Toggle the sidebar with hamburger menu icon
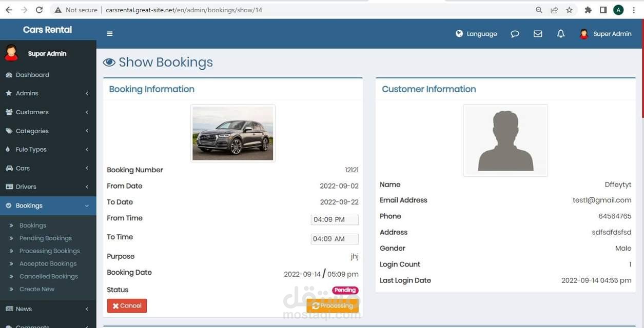The height and width of the screenshot is (328, 644). [109, 34]
